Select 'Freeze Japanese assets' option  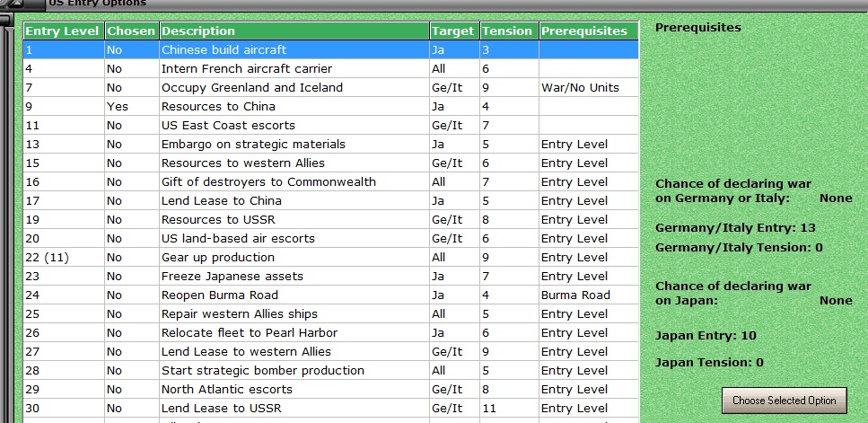pos(331,276)
